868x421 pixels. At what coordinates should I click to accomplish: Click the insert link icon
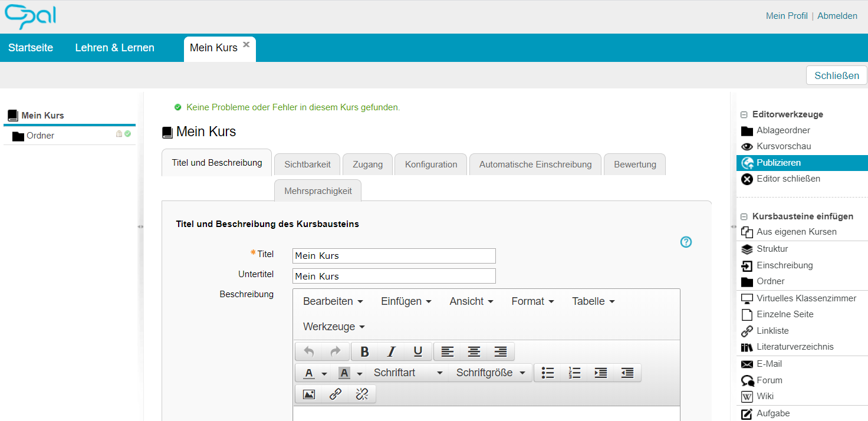coord(335,394)
